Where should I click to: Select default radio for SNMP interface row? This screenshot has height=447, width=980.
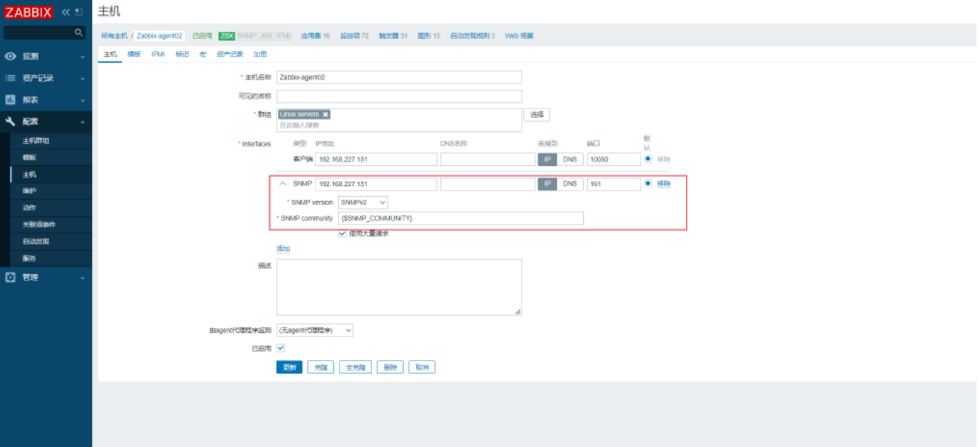[648, 184]
